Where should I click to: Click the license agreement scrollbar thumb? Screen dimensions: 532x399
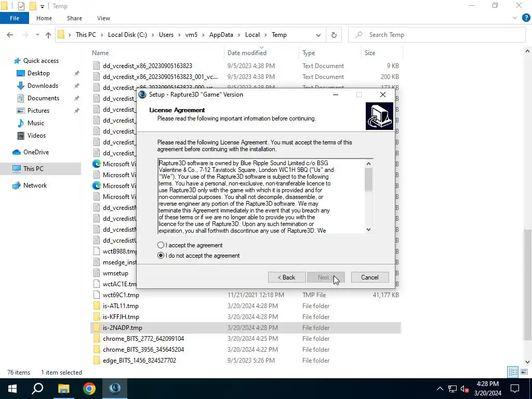click(368, 180)
